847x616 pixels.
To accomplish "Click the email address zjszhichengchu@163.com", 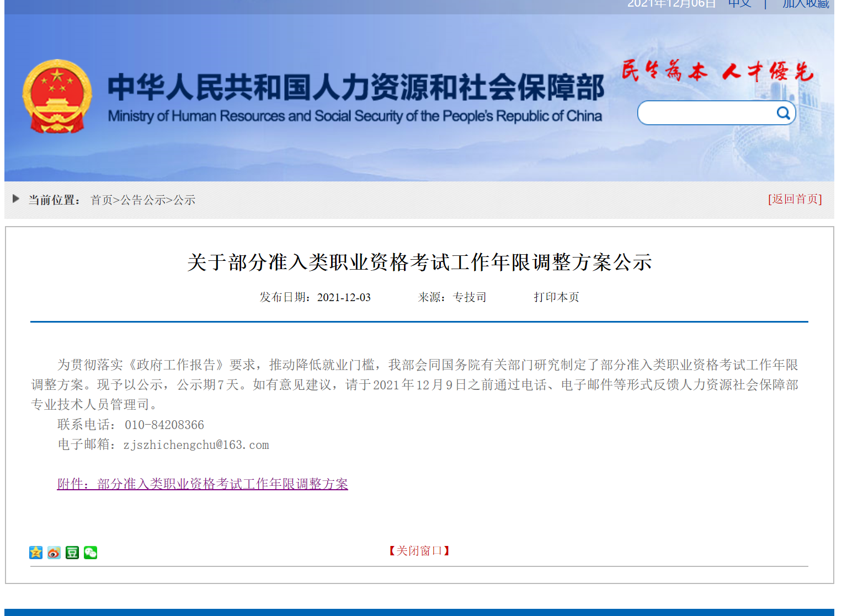I will point(196,445).
